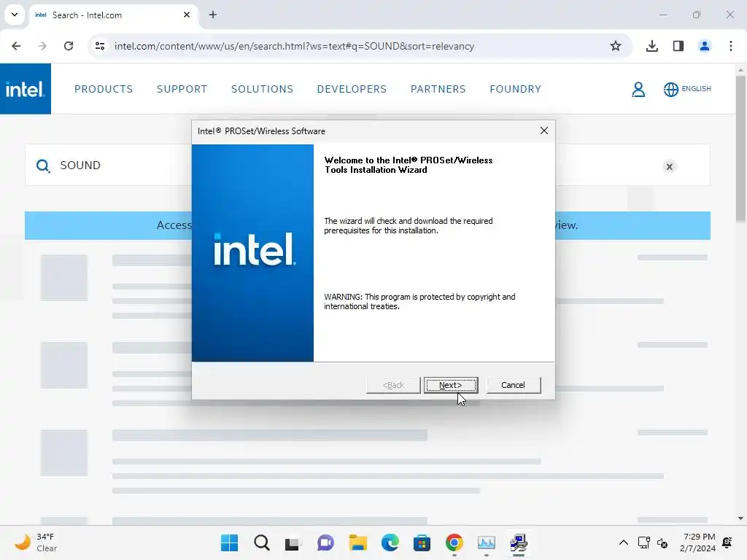This screenshot has width=747, height=560.
Task: Open a new browser tab
Action: 213,15
